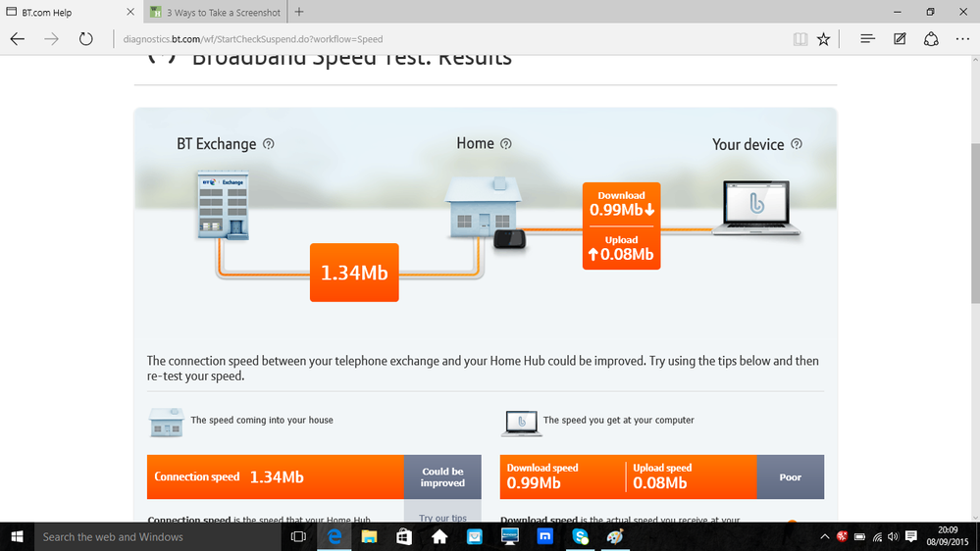Click the forward navigation arrow
The height and width of the screenshot is (551, 980).
click(x=51, y=39)
